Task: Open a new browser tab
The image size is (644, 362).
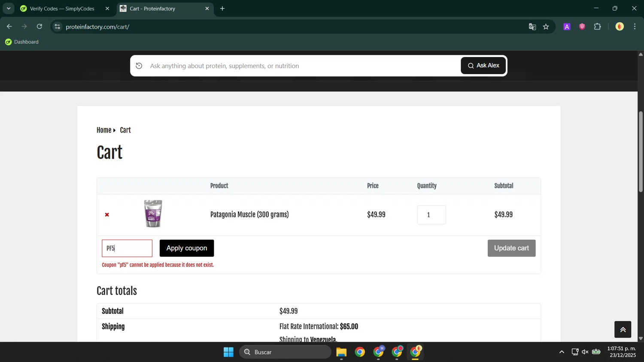Action: click(x=222, y=9)
